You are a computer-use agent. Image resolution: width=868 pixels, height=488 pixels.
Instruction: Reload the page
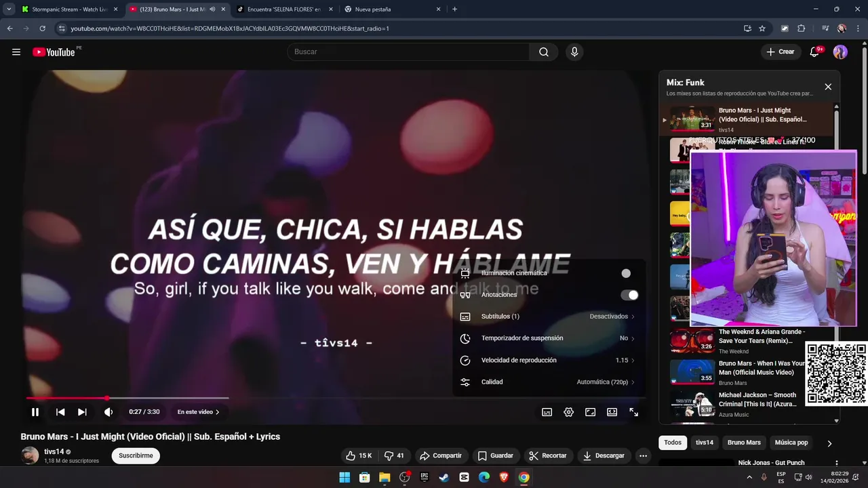[x=42, y=28]
